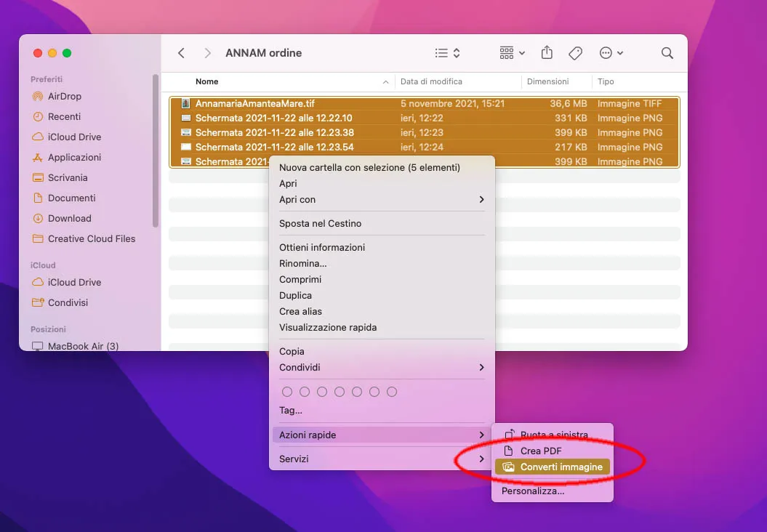Open AirDrop in the sidebar

click(x=64, y=96)
